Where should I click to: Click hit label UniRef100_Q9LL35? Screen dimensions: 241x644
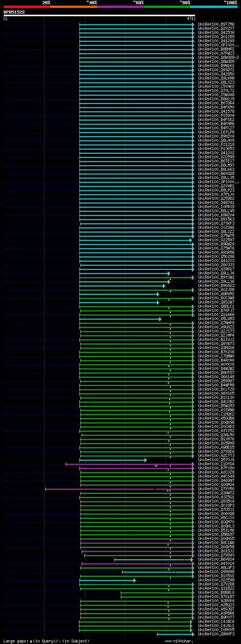[216, 178]
